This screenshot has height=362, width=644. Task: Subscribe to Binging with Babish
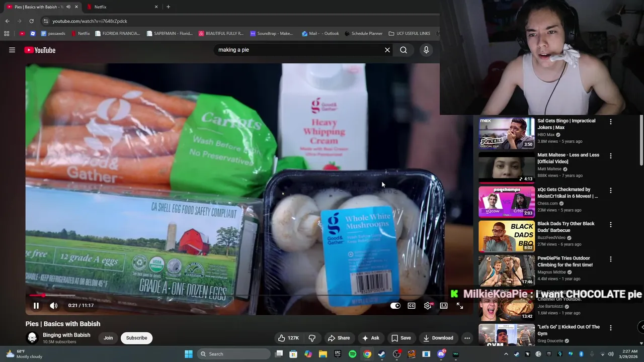tap(136, 338)
